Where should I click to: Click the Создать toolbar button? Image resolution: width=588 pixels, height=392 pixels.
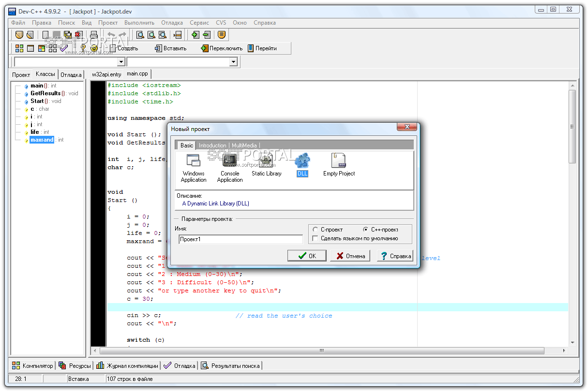coord(124,48)
